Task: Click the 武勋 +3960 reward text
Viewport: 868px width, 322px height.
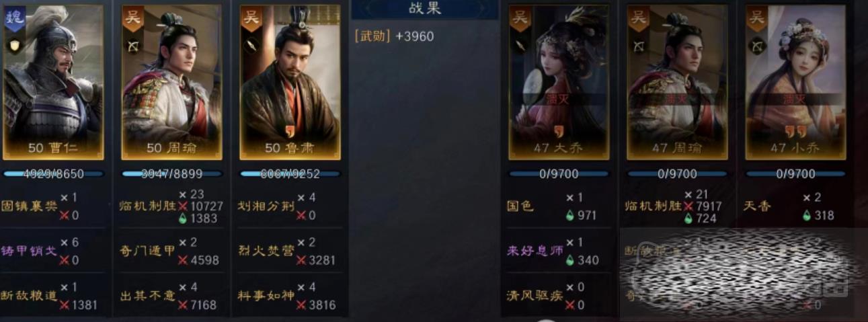Action: (394, 36)
